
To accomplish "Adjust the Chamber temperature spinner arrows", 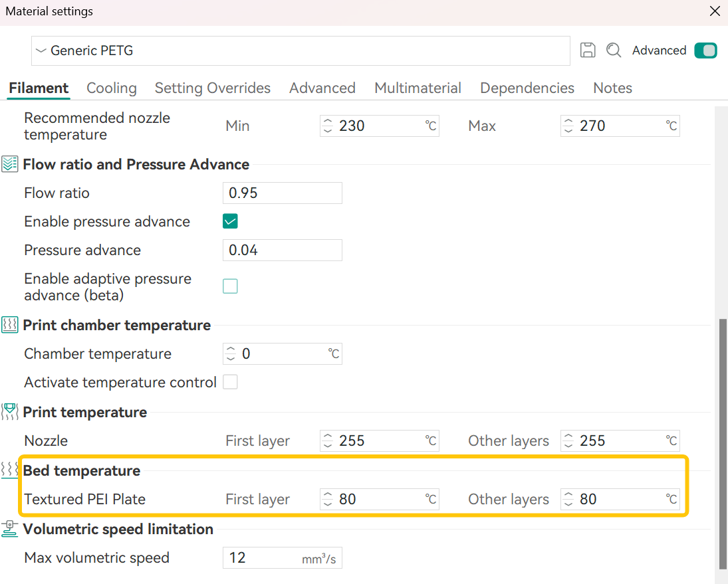I will pyautogui.click(x=231, y=354).
